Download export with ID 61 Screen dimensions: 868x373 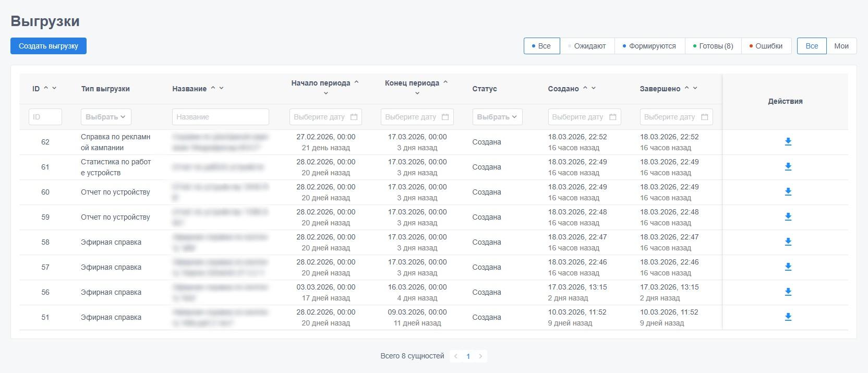pos(788,167)
